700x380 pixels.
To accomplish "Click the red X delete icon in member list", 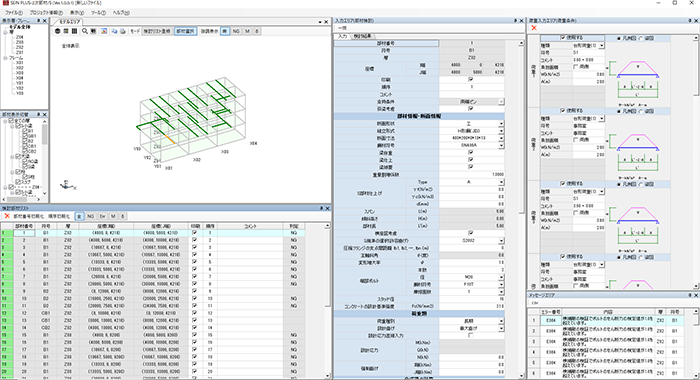I will [x=7, y=216].
